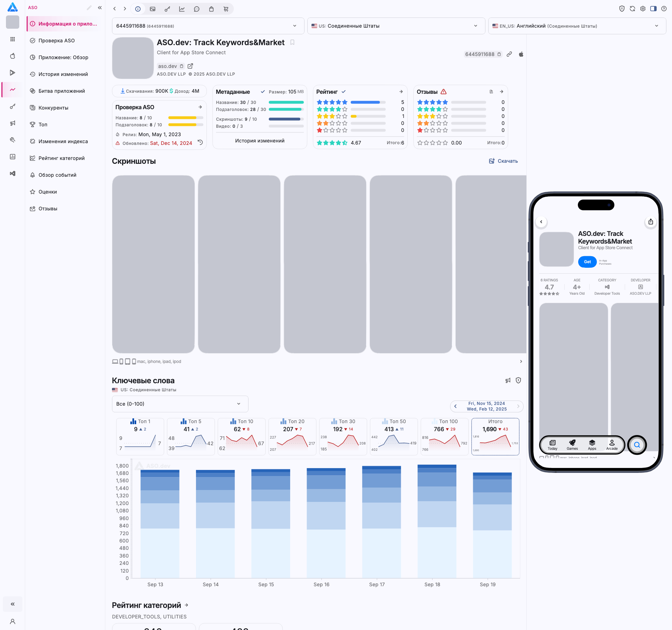Open the reviews chat bubble icon in toolbar
The image size is (672, 630).
point(197,9)
